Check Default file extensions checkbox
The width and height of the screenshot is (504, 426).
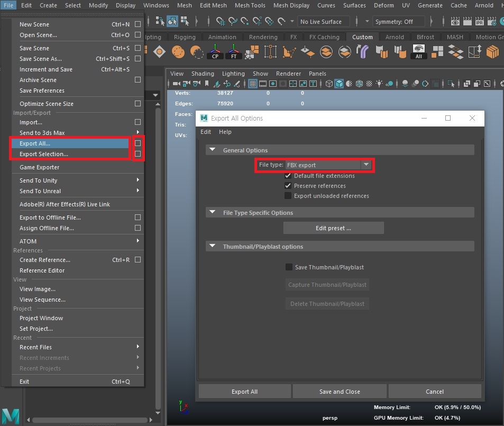(x=288, y=176)
